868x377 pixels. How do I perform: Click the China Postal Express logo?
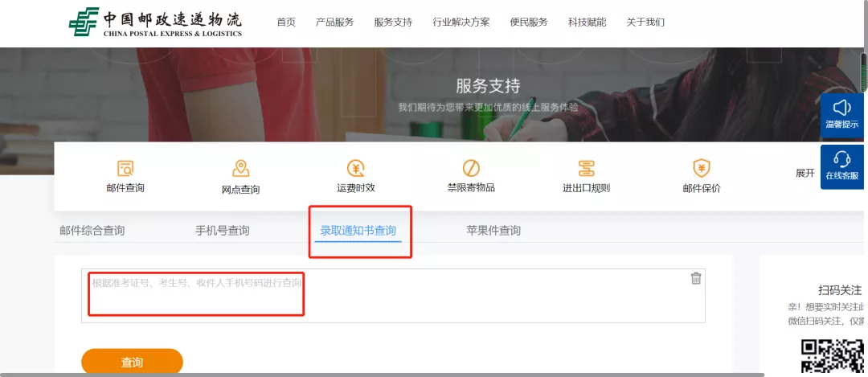155,23
